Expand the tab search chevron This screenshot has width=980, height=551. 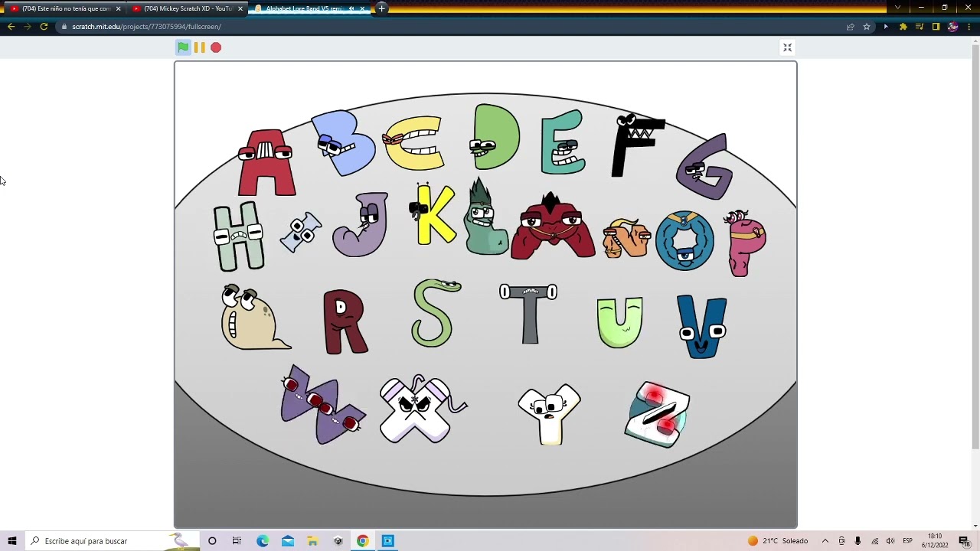898,8
